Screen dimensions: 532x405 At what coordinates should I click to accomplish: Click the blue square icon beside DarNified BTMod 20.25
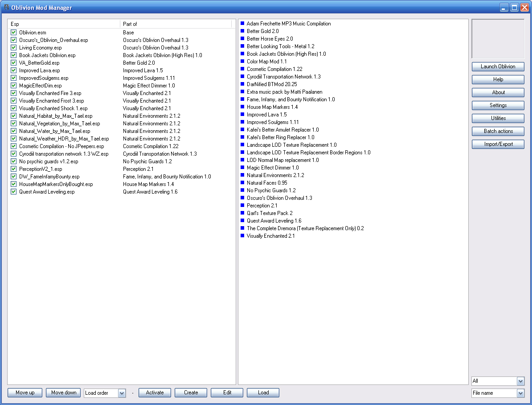click(242, 84)
